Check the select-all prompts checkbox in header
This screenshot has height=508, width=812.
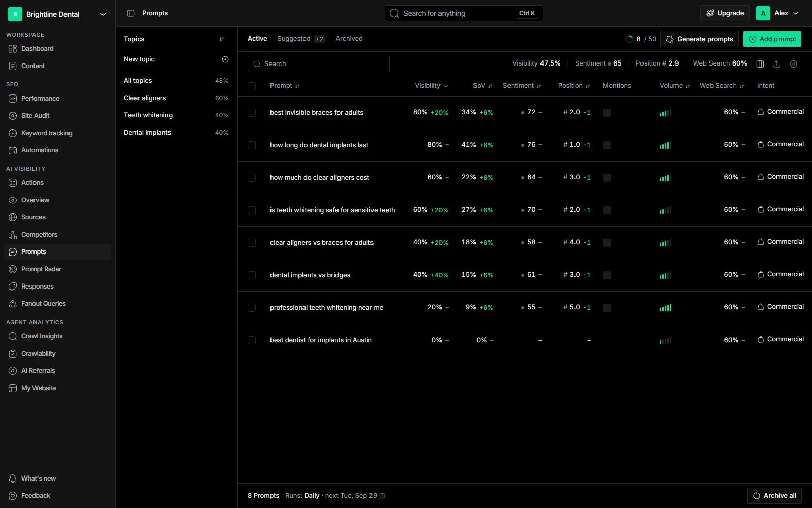[252, 86]
